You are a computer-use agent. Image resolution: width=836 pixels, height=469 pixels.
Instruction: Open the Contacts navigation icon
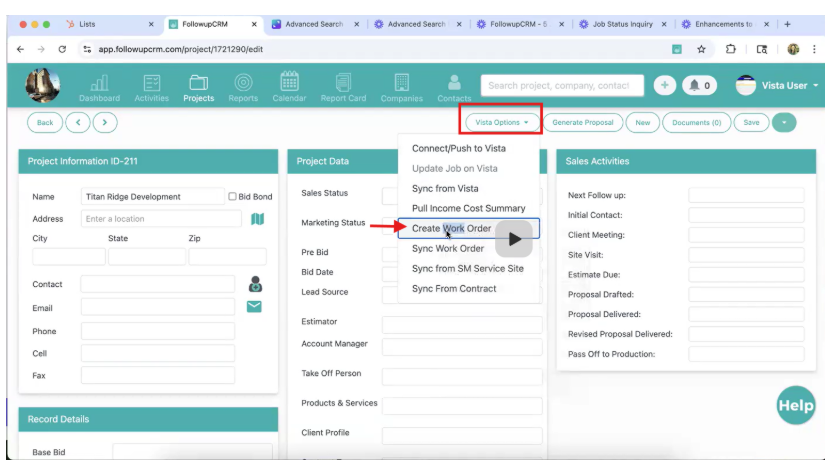point(454,87)
